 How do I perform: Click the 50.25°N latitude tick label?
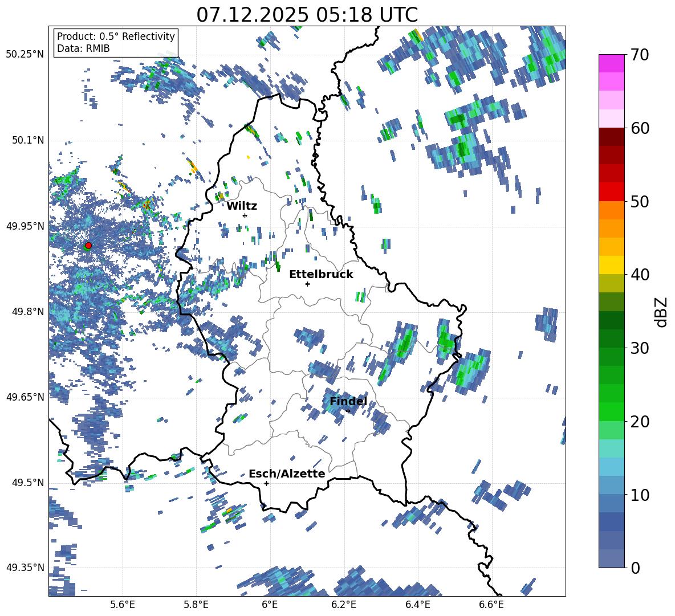pyautogui.click(x=25, y=55)
